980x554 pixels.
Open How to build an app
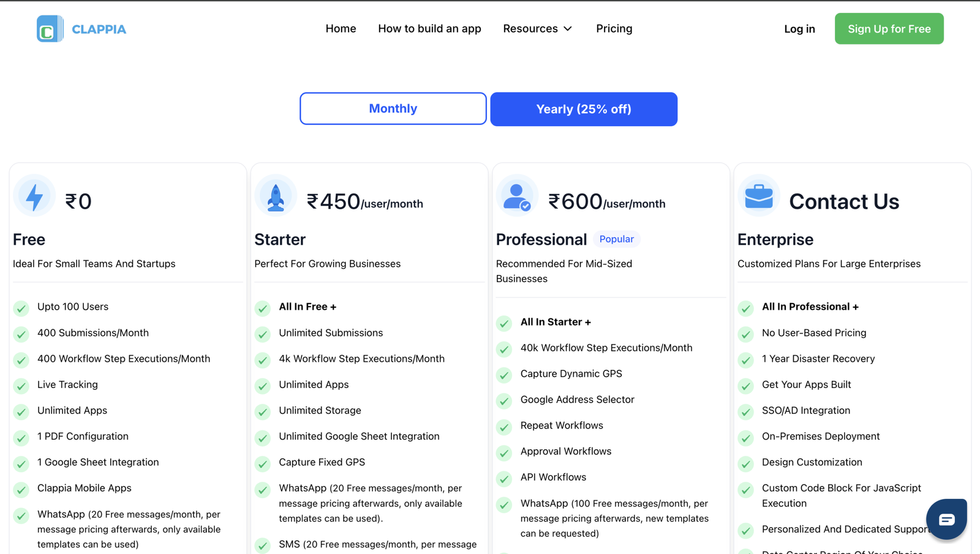pos(429,29)
